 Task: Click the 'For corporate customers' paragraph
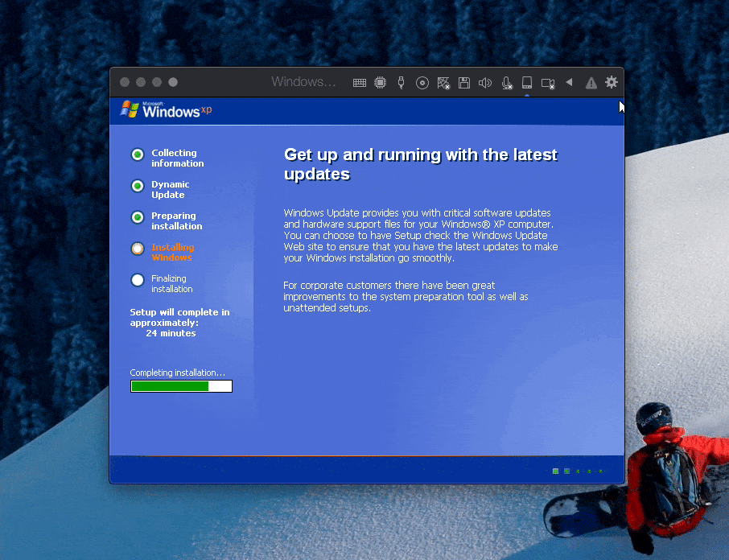coord(406,297)
